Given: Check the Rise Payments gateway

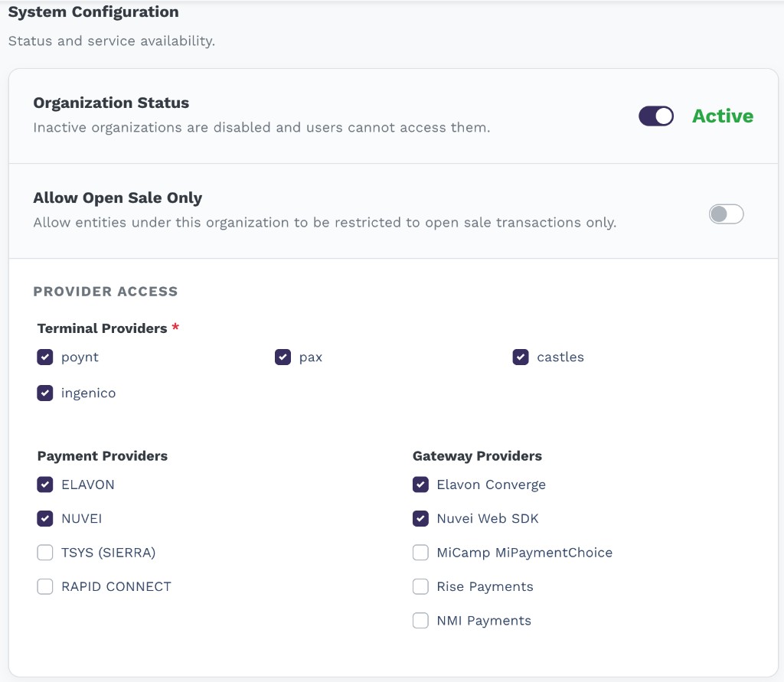Looking at the screenshot, I should pos(420,586).
